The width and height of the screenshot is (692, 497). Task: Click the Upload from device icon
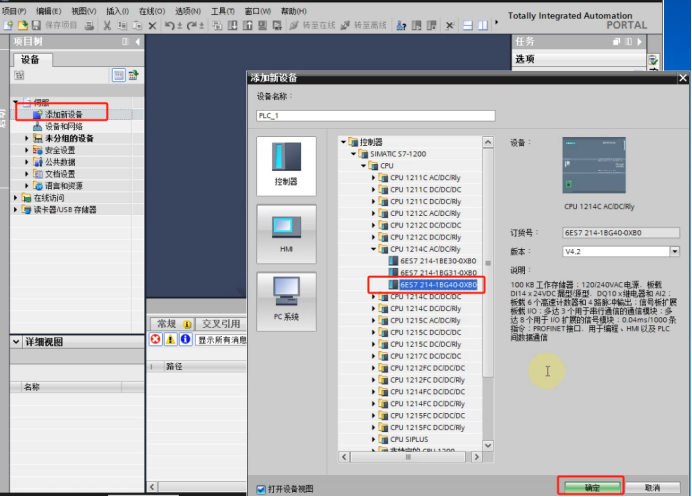pyautogui.click(x=248, y=26)
